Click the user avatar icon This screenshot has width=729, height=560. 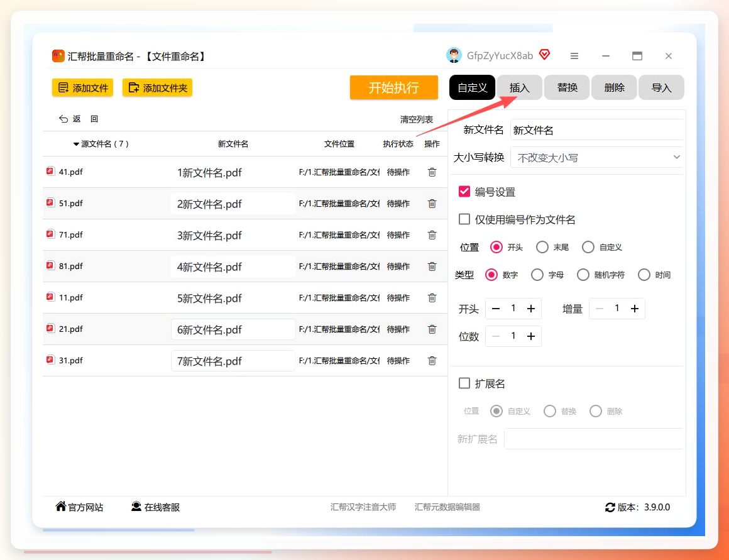[454, 55]
